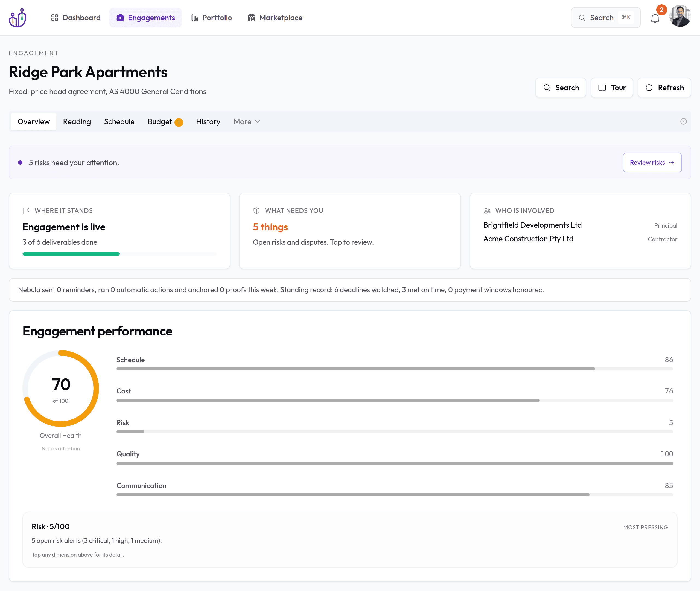Click the Nebula weekly summary banner
Image resolution: width=700 pixels, height=591 pixels.
click(350, 290)
